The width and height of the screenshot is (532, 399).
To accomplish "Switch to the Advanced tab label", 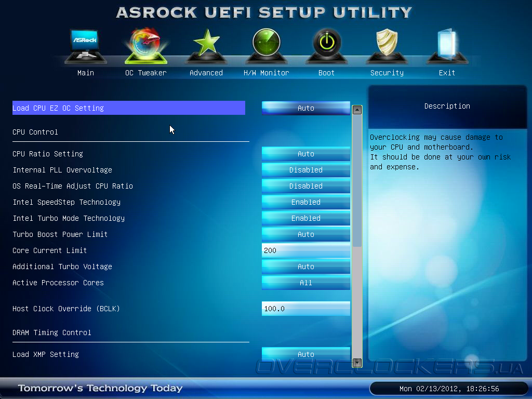I will point(206,73).
